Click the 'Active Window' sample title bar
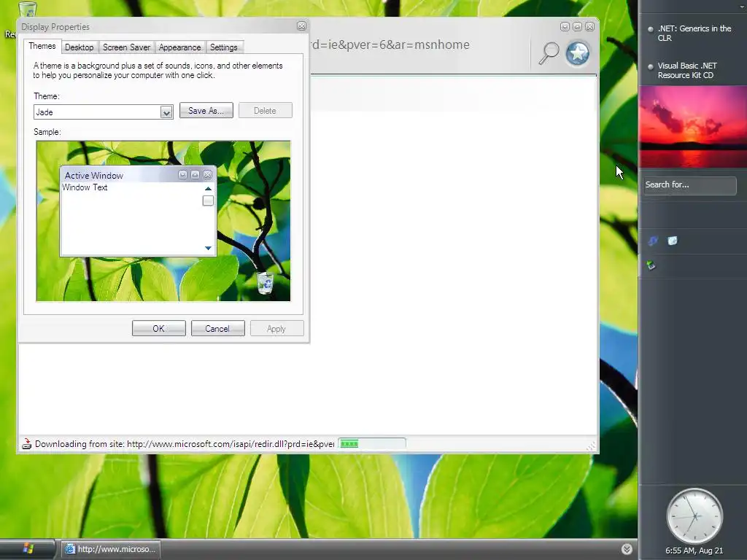 [138, 175]
